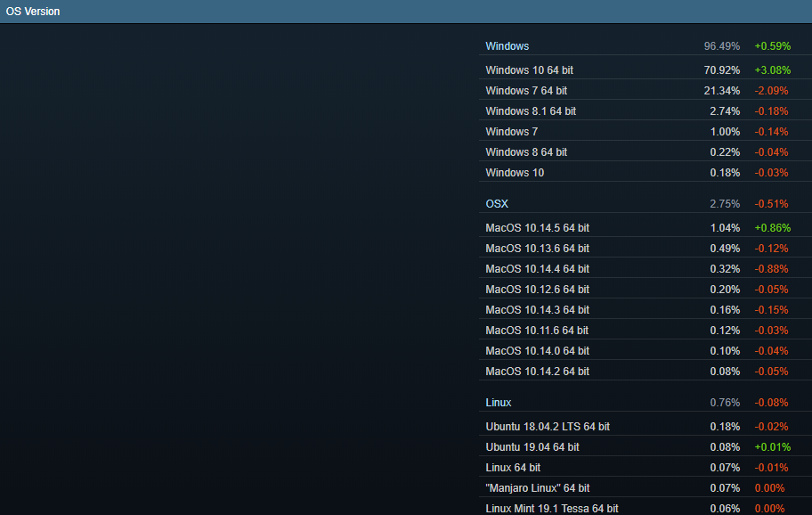
Task: Open the Linux category link
Action: pyautogui.click(x=499, y=403)
